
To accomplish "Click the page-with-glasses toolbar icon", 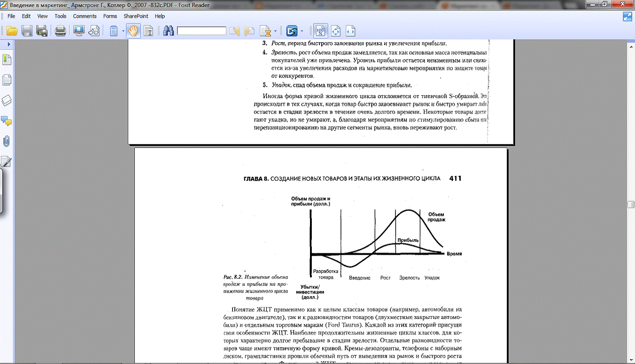I will [94, 31].
